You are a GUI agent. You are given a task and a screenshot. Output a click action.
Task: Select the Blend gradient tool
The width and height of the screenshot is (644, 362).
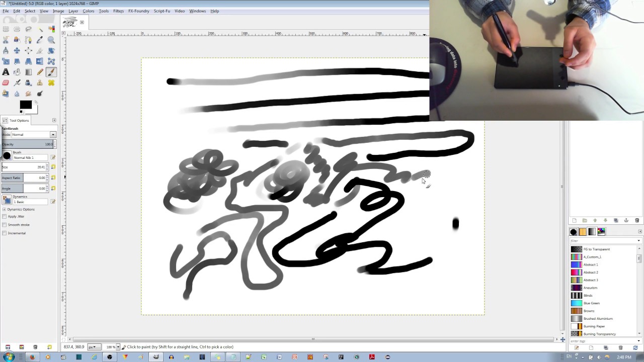pyautogui.click(x=29, y=72)
